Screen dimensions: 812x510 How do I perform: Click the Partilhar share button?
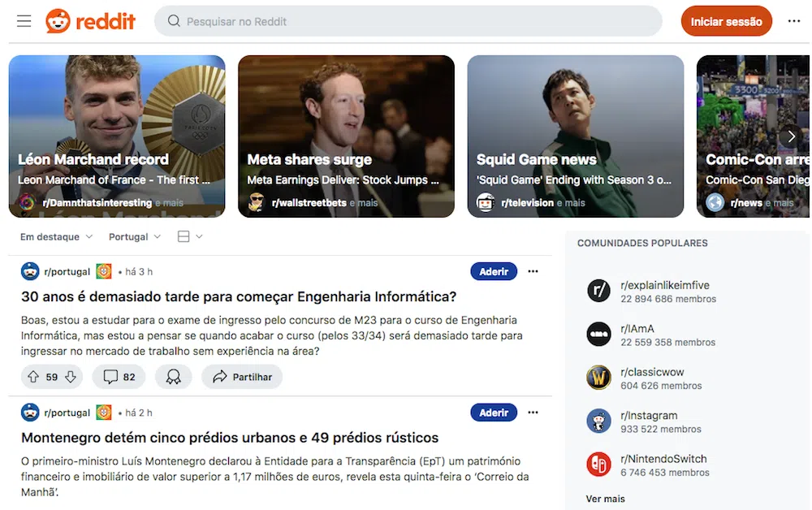point(242,377)
